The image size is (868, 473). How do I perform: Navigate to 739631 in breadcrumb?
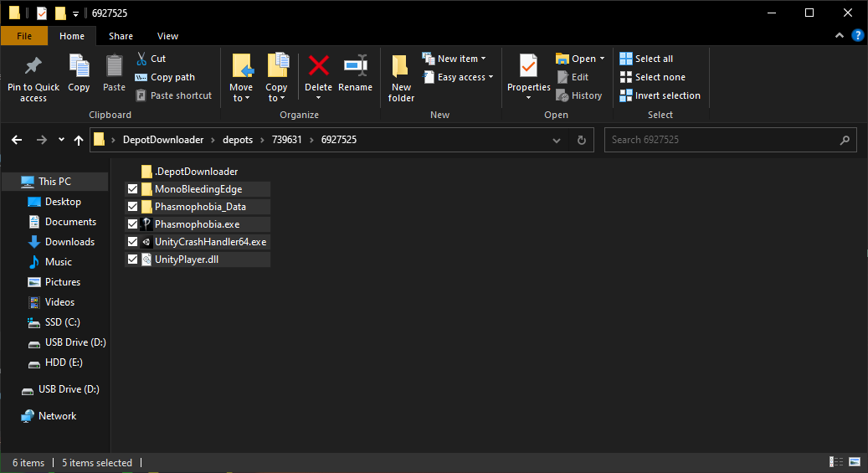tap(287, 140)
